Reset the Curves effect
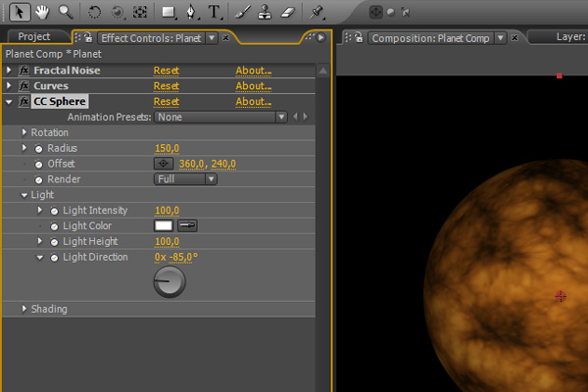 pos(167,86)
